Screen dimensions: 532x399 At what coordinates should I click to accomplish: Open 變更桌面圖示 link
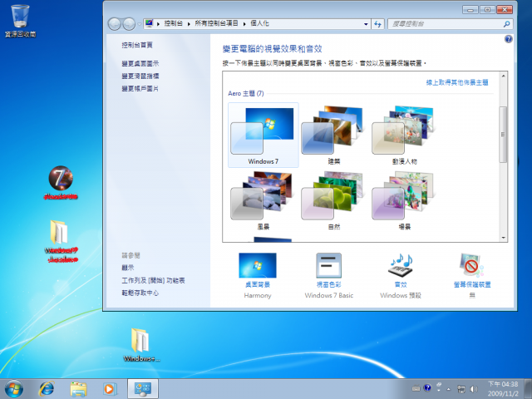click(140, 63)
